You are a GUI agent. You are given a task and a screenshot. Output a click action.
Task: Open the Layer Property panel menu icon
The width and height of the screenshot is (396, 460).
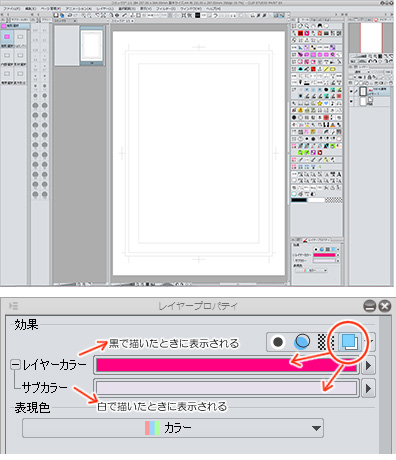(14, 306)
